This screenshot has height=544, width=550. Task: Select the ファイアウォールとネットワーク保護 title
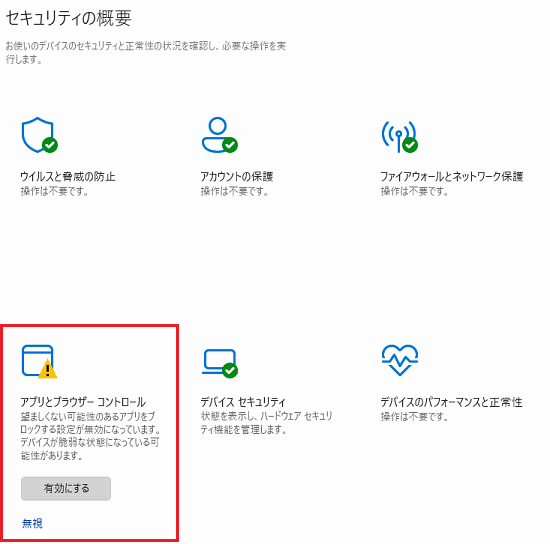tap(452, 176)
